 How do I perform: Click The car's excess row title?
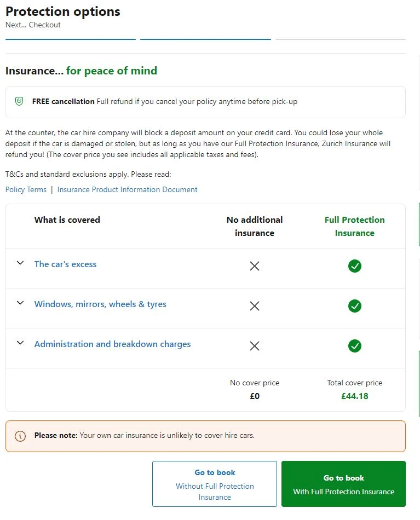(x=65, y=264)
